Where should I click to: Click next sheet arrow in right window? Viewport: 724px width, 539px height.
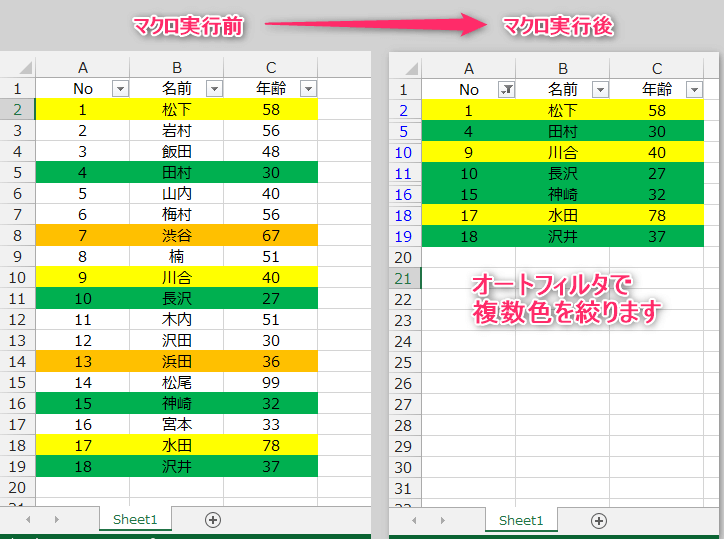click(442, 521)
